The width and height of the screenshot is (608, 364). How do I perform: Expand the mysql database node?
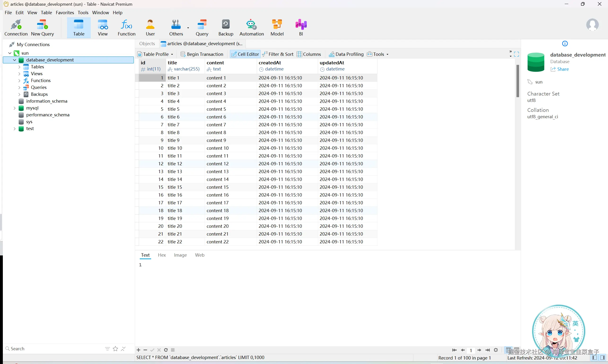[x=14, y=108]
